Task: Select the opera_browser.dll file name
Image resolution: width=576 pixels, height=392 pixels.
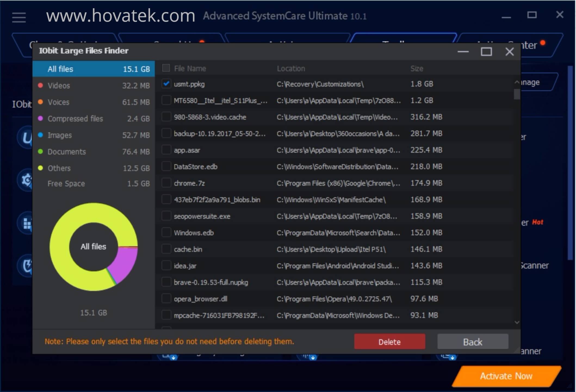Action: pos(200,299)
